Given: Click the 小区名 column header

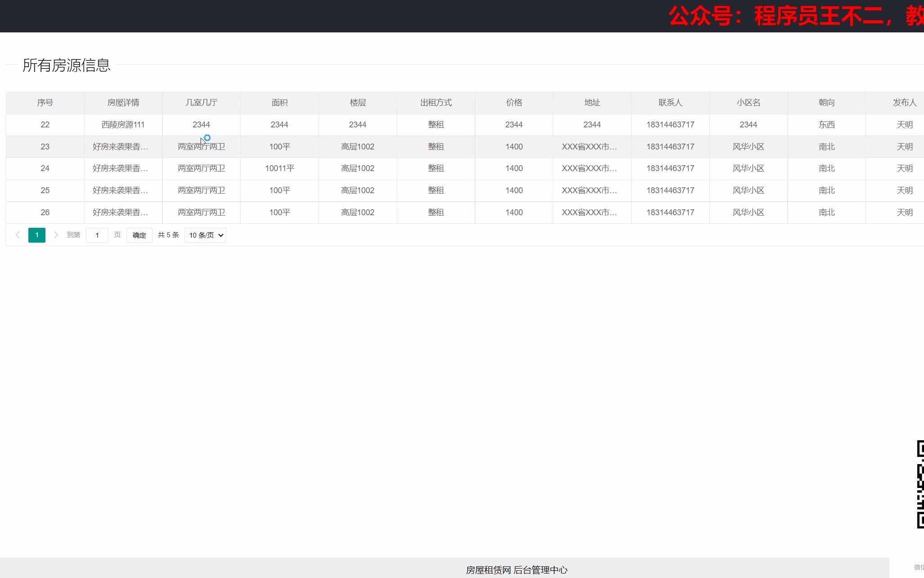Looking at the screenshot, I should point(749,103).
